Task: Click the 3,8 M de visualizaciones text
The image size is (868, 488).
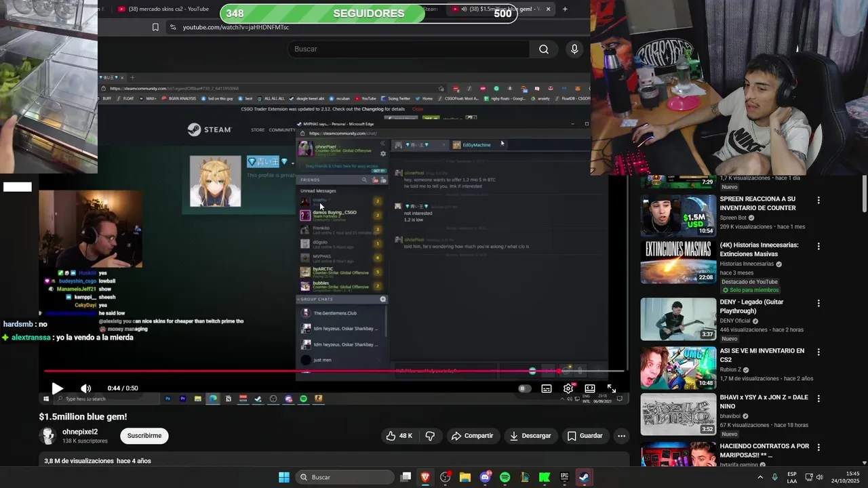Action: pyautogui.click(x=79, y=461)
